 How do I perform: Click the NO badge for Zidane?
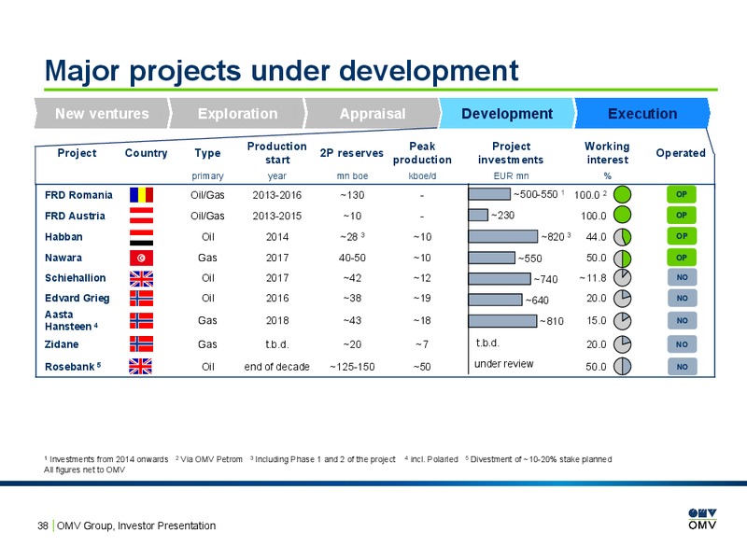683,343
